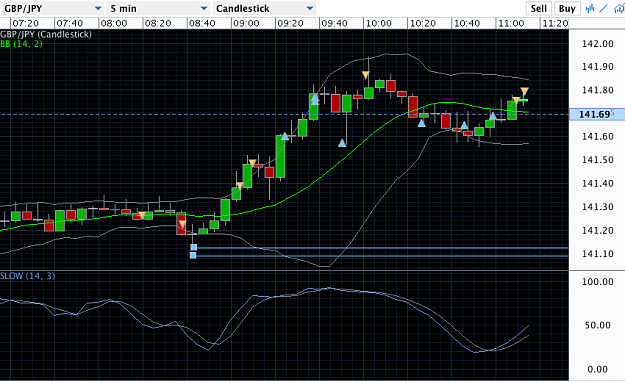
Task: Open the GBP/JPY currency pair dropdown
Action: tap(52, 8)
